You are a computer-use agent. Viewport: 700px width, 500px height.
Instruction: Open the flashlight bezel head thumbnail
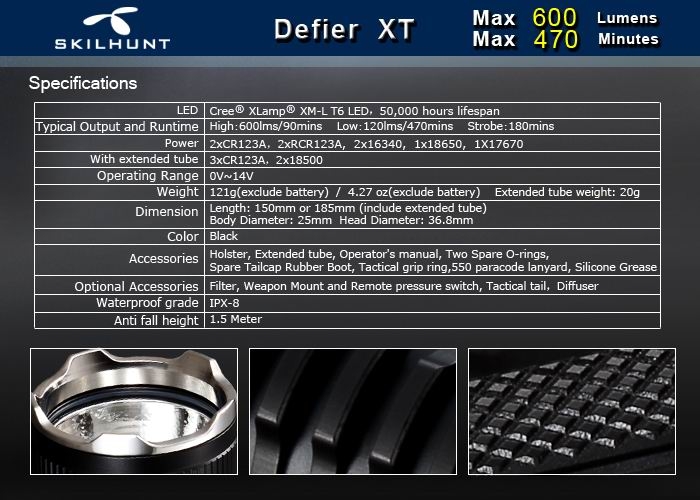coord(134,412)
